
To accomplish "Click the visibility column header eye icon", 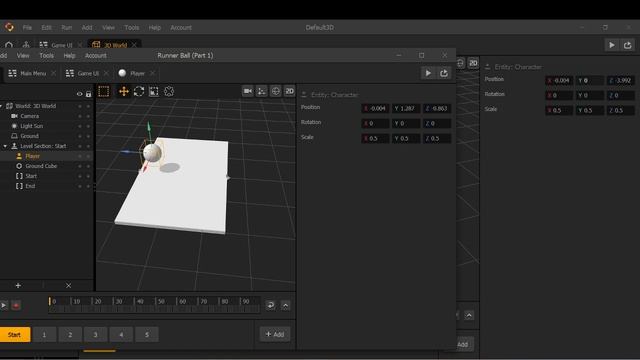I will tap(80, 94).
